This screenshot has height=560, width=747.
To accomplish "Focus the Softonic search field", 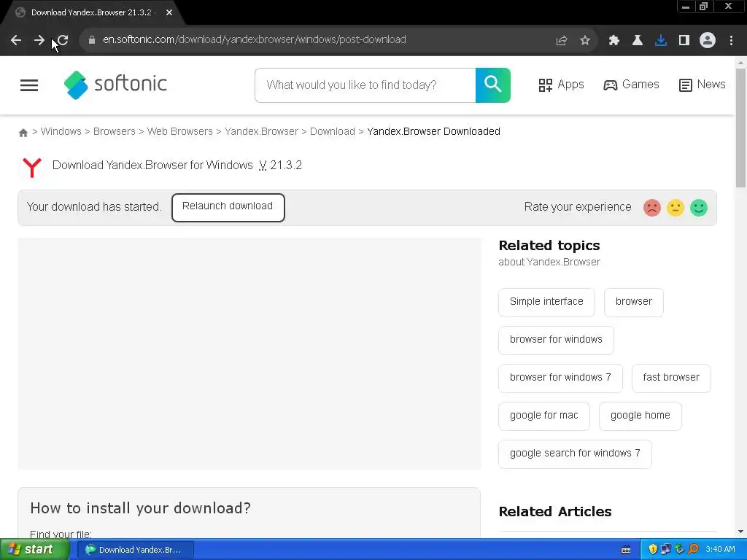I will click(365, 85).
